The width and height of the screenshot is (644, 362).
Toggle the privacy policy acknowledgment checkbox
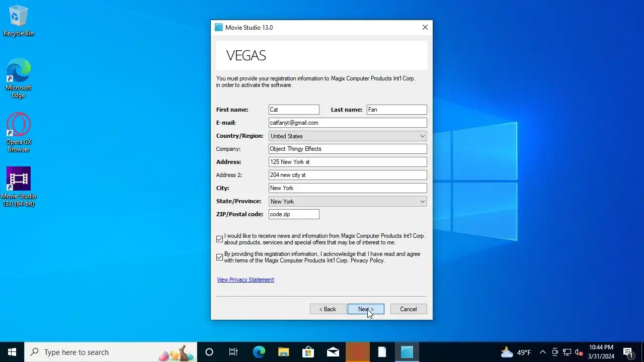[219, 257]
